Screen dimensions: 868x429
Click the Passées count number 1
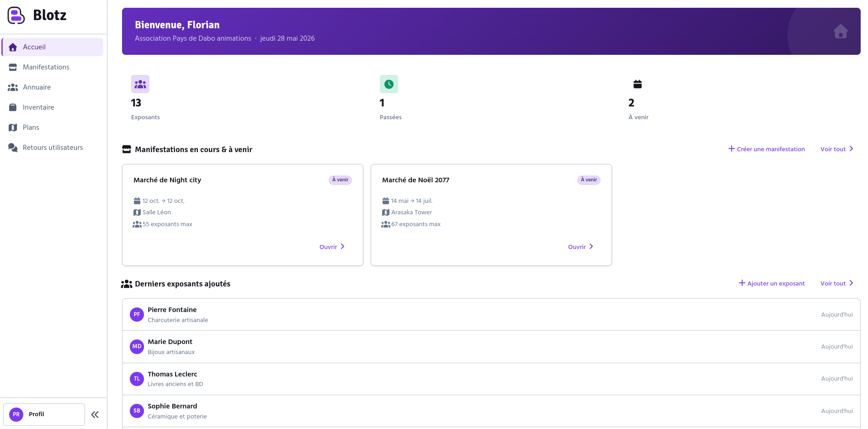[x=382, y=103]
